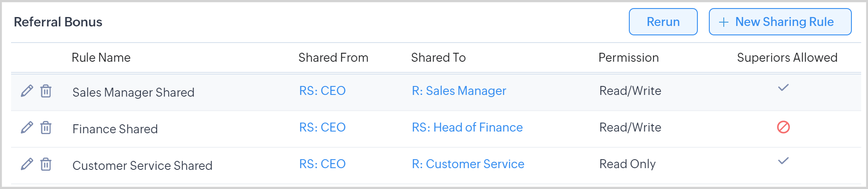Open the R: Customer Service link
Image resolution: width=868 pixels, height=189 pixels.
tap(468, 164)
